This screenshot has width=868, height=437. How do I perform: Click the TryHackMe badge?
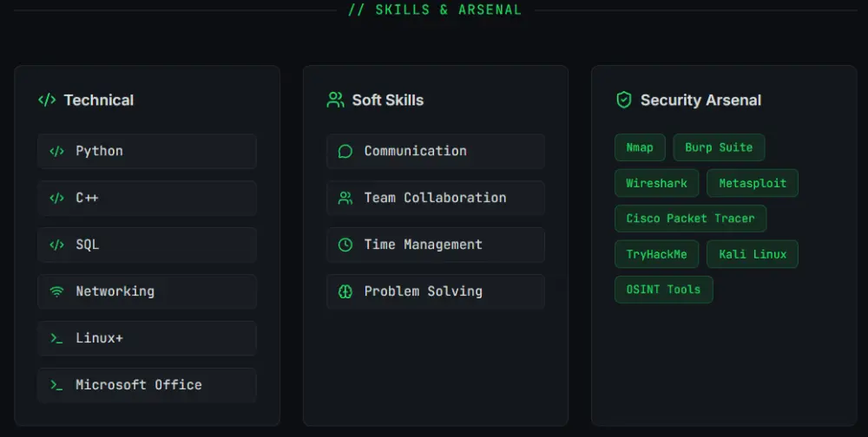click(656, 254)
